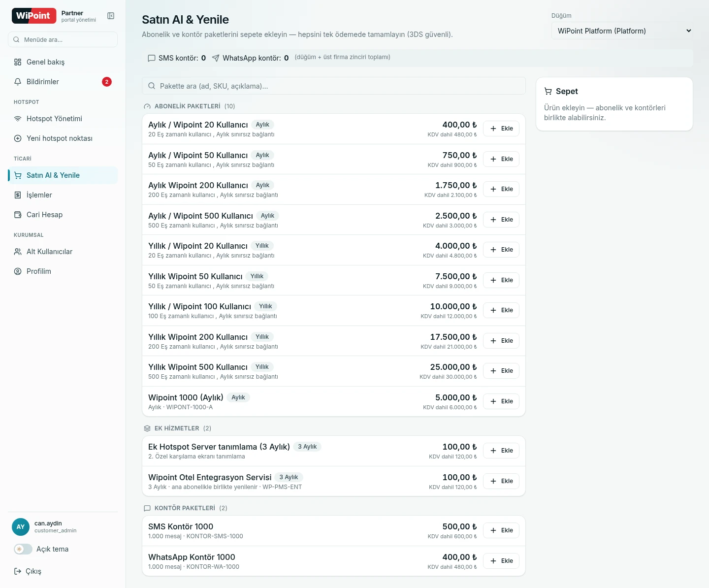Image resolution: width=709 pixels, height=588 pixels.
Task: Click the Yıllık Wipoint 50 Kullanıcı title
Action: pyautogui.click(x=195, y=276)
